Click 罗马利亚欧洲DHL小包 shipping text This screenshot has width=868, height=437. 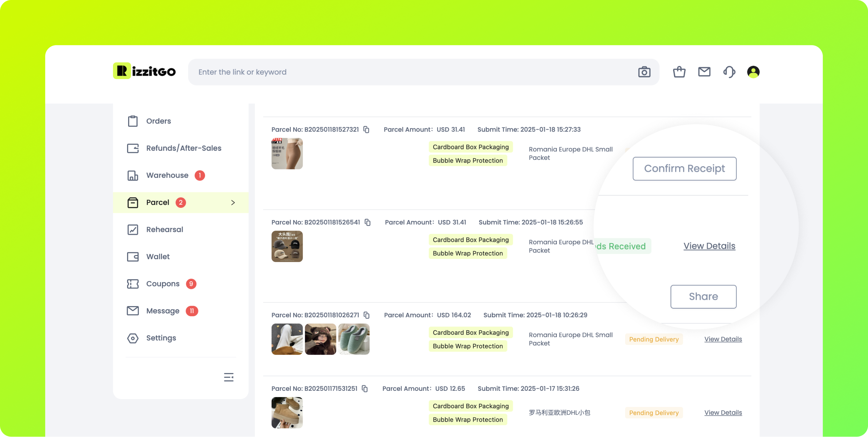[559, 413]
